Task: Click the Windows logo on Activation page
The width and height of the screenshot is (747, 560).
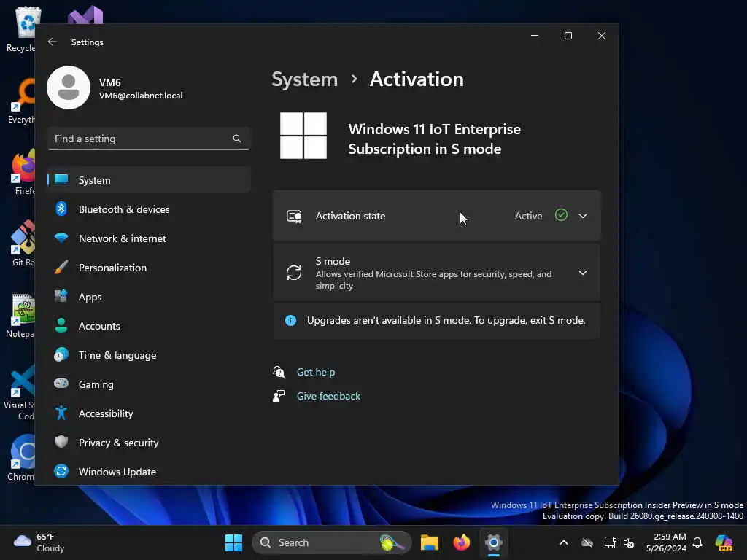Action: [303, 135]
